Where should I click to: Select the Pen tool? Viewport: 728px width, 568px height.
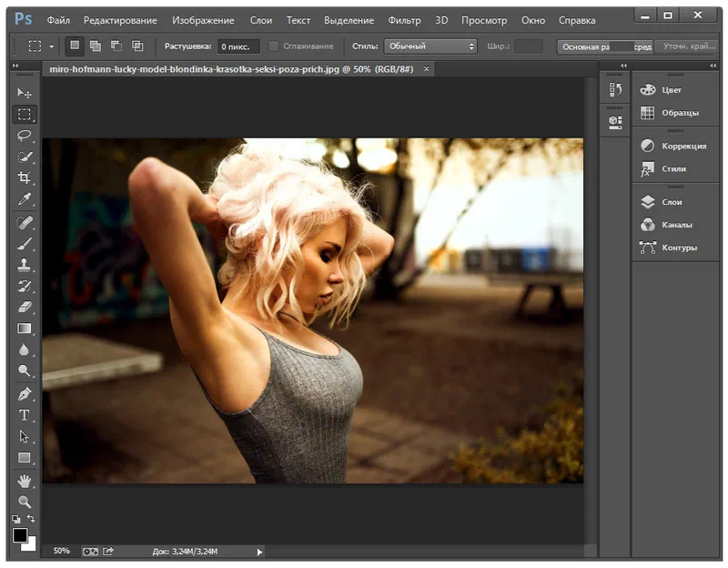[25, 394]
